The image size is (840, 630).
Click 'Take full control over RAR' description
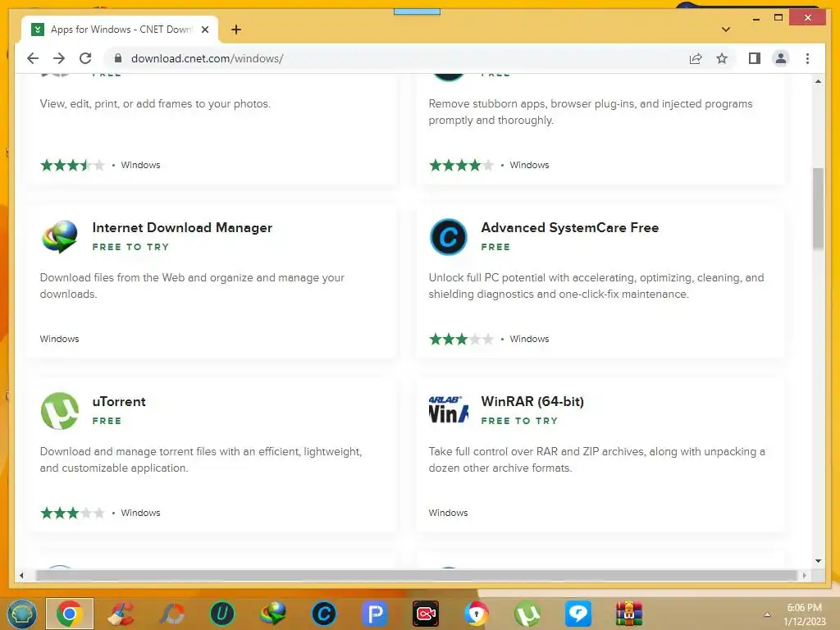[x=597, y=459]
